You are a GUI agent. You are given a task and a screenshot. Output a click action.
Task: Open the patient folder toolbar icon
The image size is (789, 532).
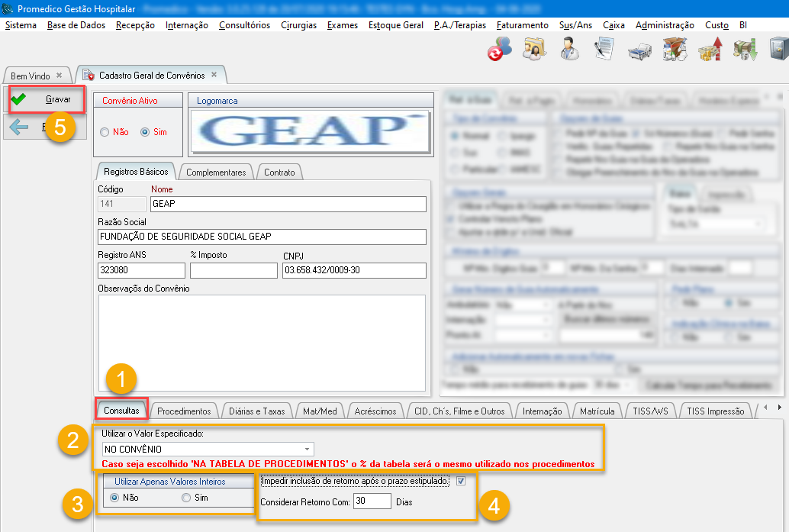pos(535,51)
